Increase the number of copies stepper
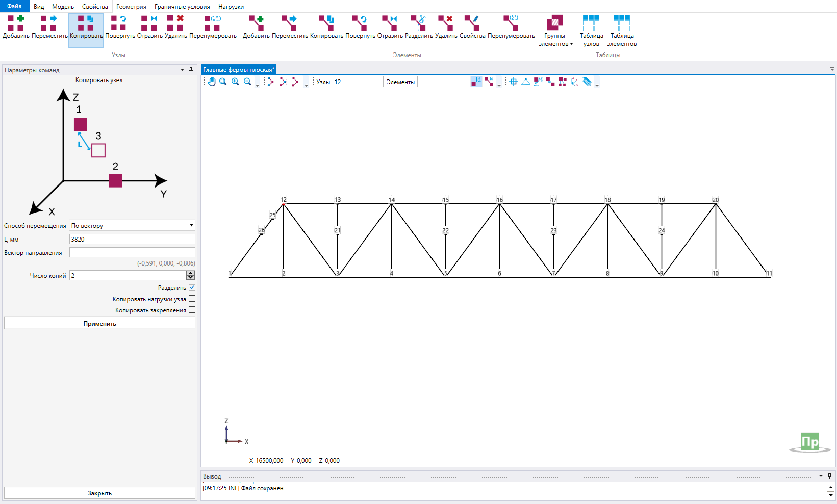This screenshot has height=504, width=837. coord(191,273)
